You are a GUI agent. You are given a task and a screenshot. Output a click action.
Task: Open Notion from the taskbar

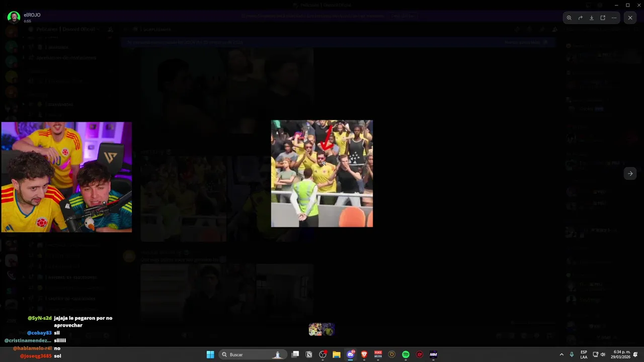[309, 354]
